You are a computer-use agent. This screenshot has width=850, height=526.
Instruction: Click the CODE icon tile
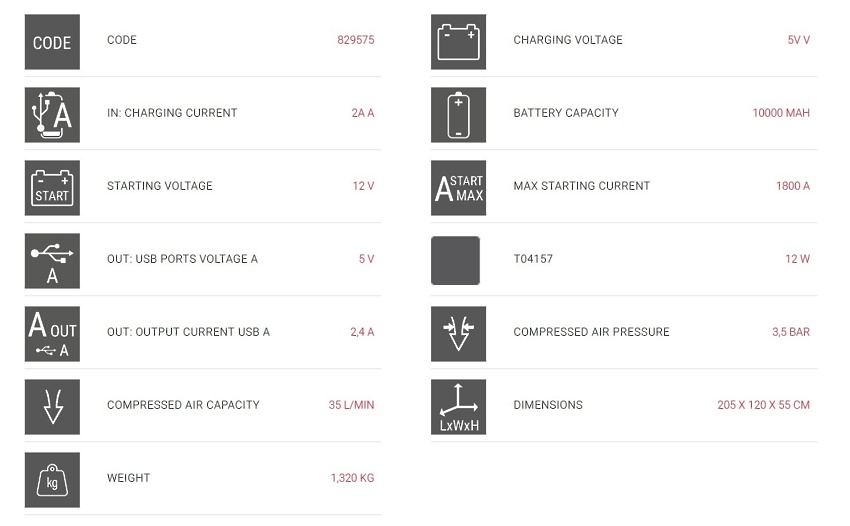click(x=52, y=42)
